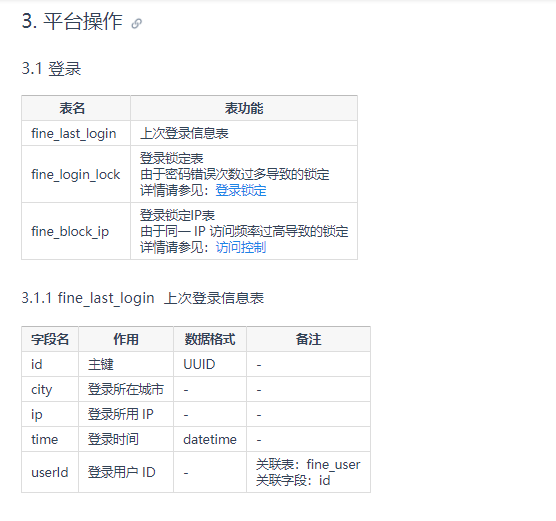Click the fine_last_login table name cell

pyautogui.click(x=76, y=133)
